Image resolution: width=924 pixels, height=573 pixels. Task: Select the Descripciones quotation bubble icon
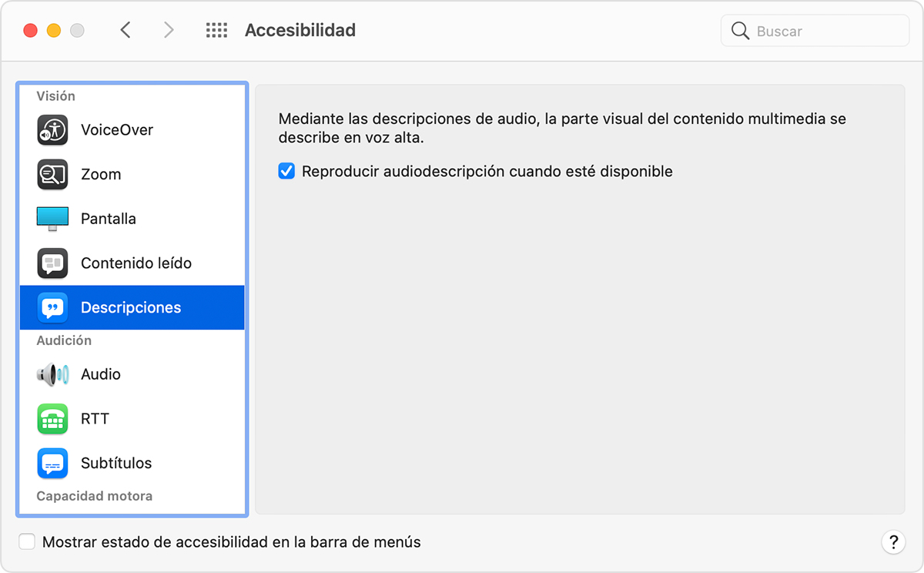[x=52, y=307]
